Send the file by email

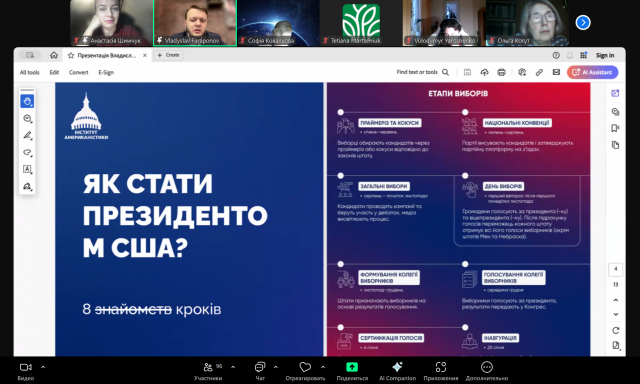pyautogui.click(x=556, y=72)
